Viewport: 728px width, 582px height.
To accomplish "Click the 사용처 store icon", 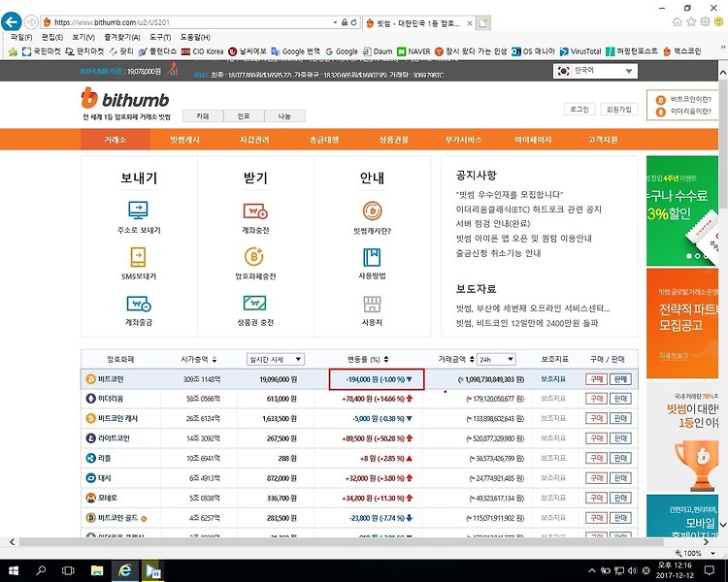I will [372, 304].
